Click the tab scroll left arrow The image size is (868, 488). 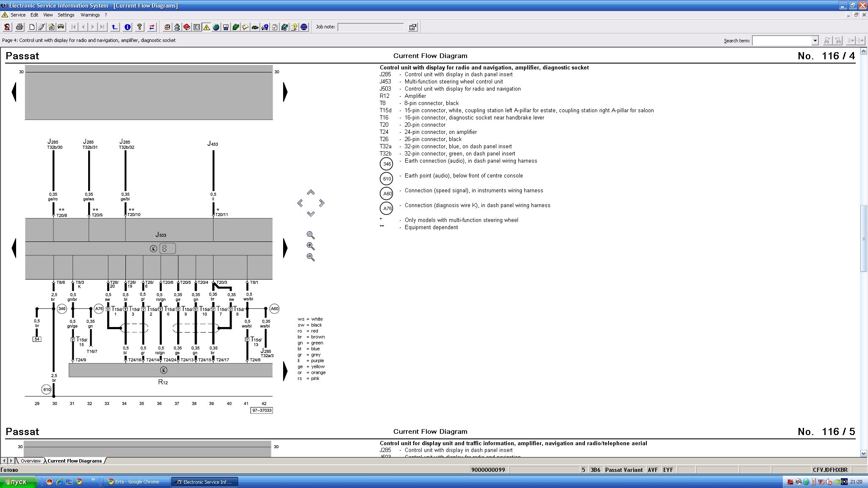tap(4, 461)
